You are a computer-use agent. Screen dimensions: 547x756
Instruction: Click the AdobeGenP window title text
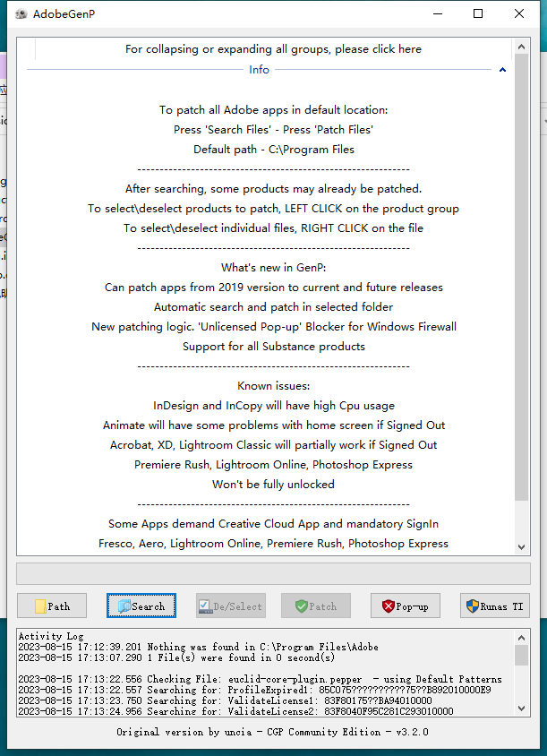(64, 14)
